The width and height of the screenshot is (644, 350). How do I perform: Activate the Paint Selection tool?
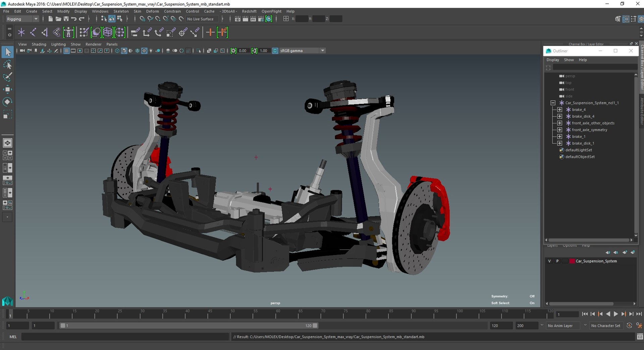tap(7, 77)
